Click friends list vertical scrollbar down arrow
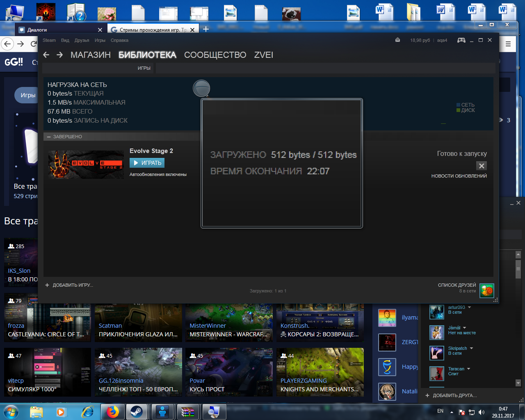Image resolution: width=525 pixels, height=420 pixels. point(518,383)
